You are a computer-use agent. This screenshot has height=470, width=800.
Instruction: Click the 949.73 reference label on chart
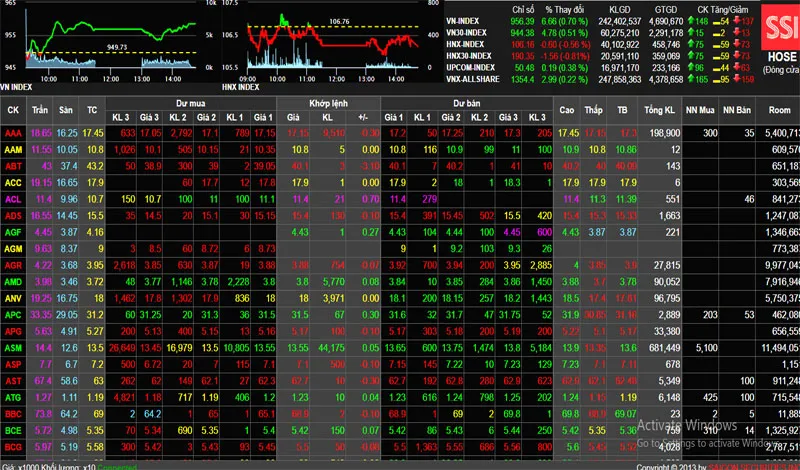coord(117,47)
